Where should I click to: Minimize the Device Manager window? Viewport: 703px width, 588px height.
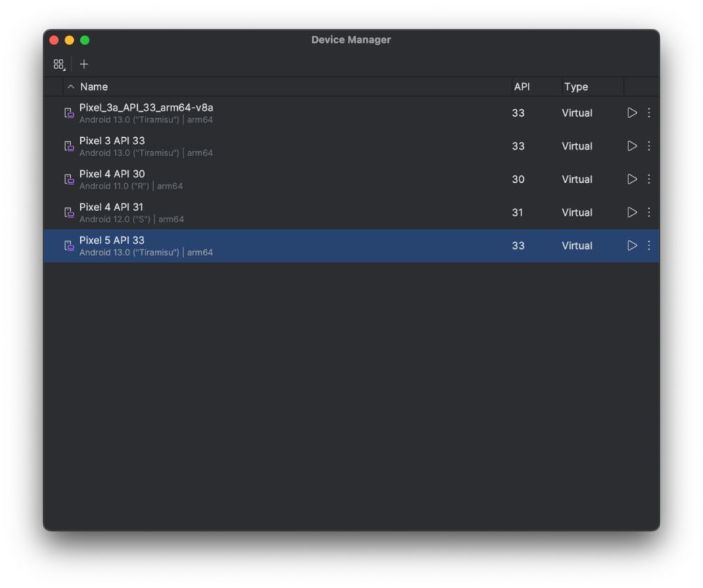(70, 40)
